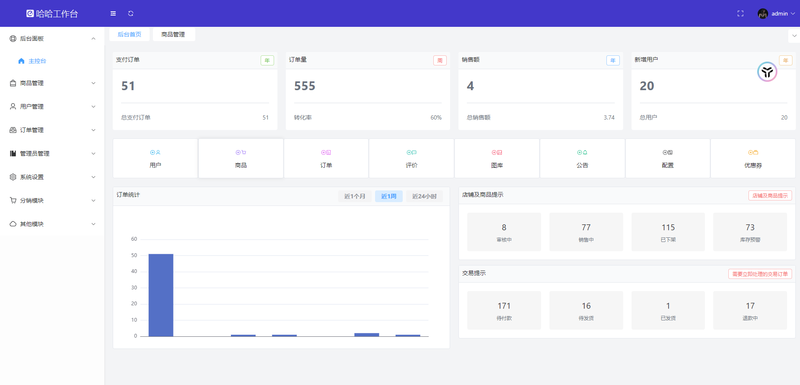This screenshot has height=385, width=800.
Task: Open the 优惠券 quick shortcut icon
Action: point(753,152)
